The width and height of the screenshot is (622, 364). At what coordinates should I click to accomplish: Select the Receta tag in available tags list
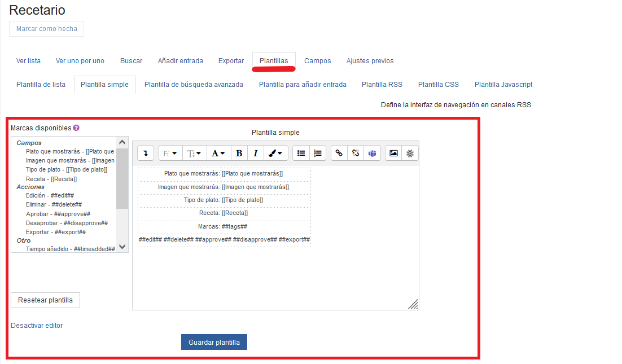51,179
